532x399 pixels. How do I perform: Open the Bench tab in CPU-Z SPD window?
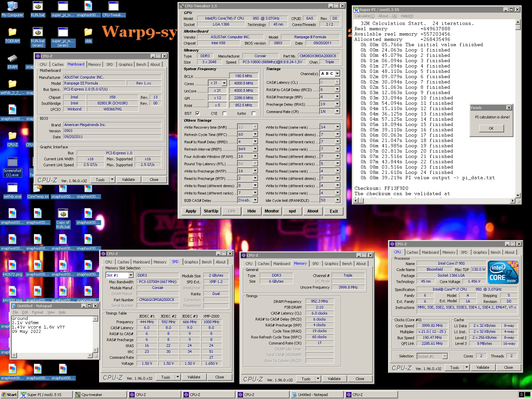206,262
